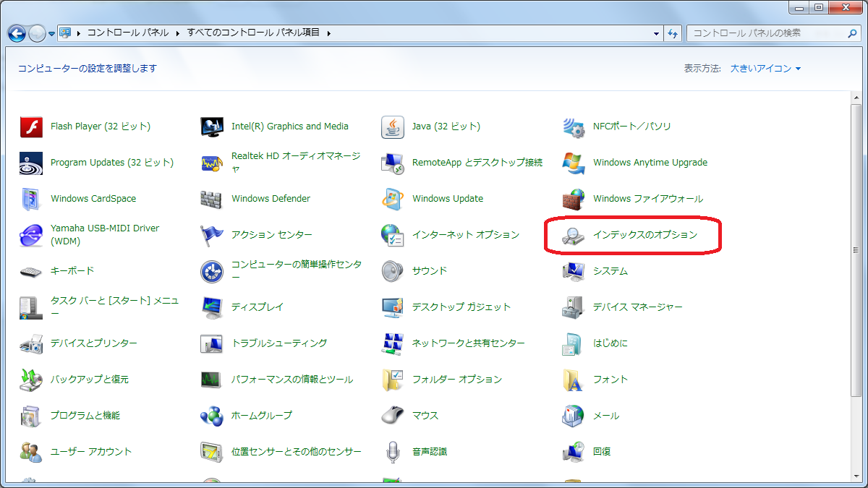This screenshot has height=488, width=868.
Task: Open the はじめに icon
Action: click(574, 343)
